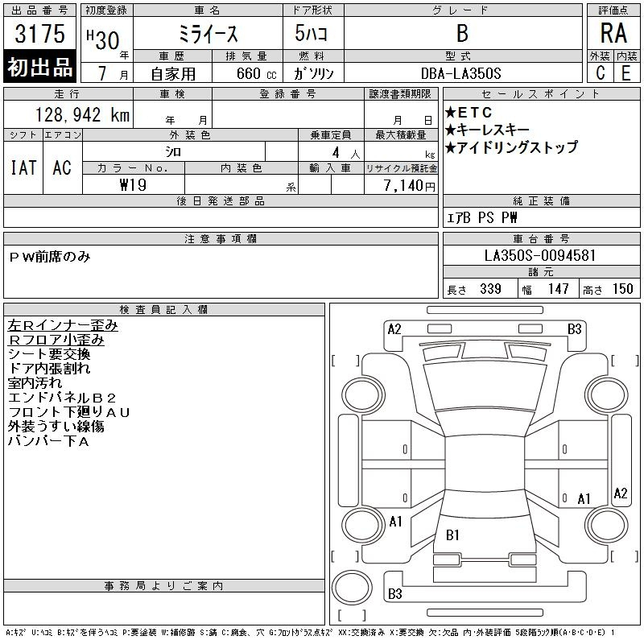Image resolution: width=644 pixels, height=644 pixels.
Task: Click the chassis number LA350S-0094581
Action: click(540, 255)
